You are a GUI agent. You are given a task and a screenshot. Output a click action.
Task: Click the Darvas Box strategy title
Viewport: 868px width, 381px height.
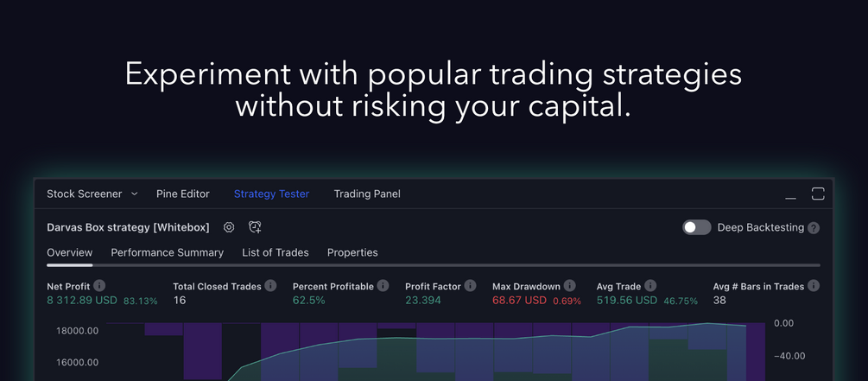128,227
